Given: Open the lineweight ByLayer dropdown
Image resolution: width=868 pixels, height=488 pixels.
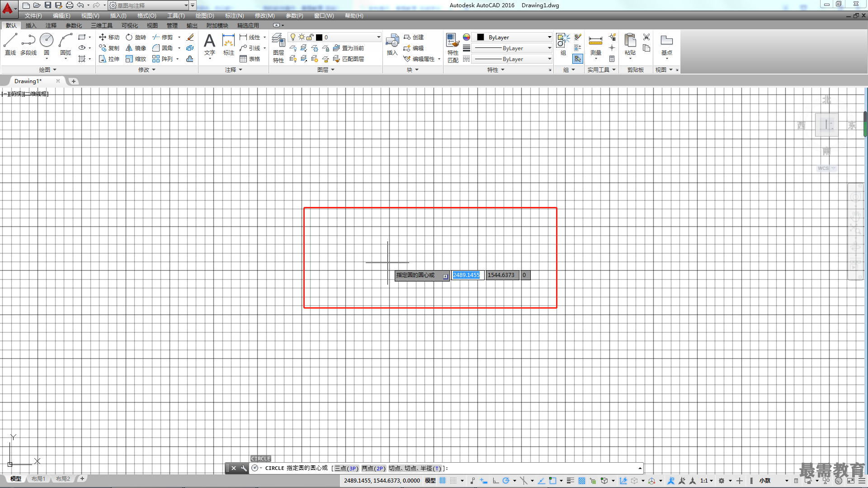Looking at the screenshot, I should [512, 48].
